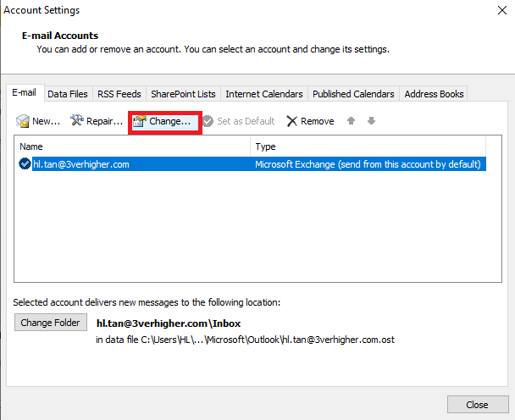Move account down with arrow icon
The width and height of the screenshot is (515, 420).
point(372,121)
